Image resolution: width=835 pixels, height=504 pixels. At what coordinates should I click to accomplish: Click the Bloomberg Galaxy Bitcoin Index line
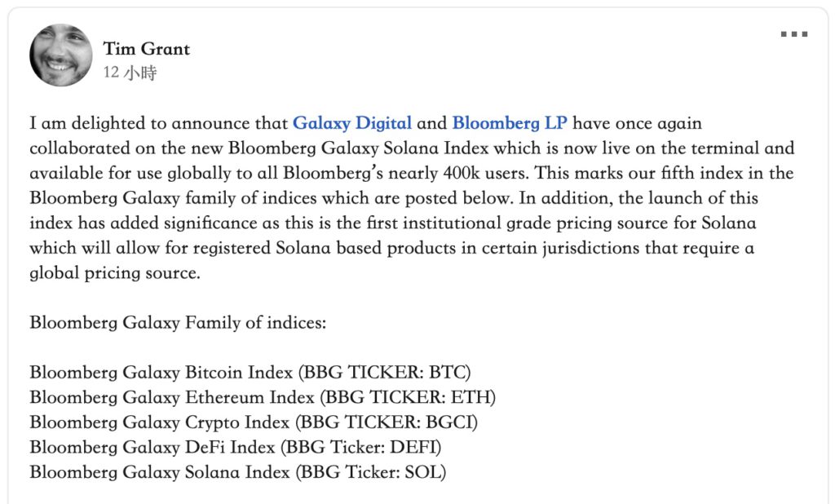tap(250, 372)
